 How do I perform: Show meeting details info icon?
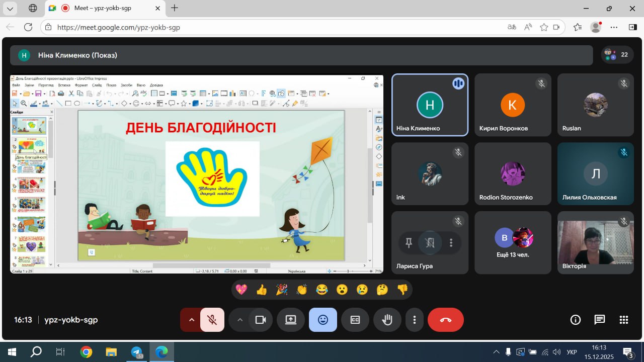pos(575,320)
